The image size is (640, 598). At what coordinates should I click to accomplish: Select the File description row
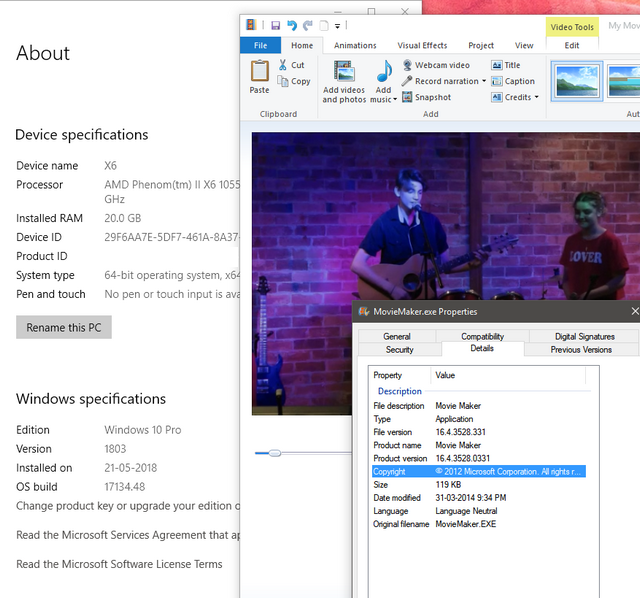coord(479,406)
